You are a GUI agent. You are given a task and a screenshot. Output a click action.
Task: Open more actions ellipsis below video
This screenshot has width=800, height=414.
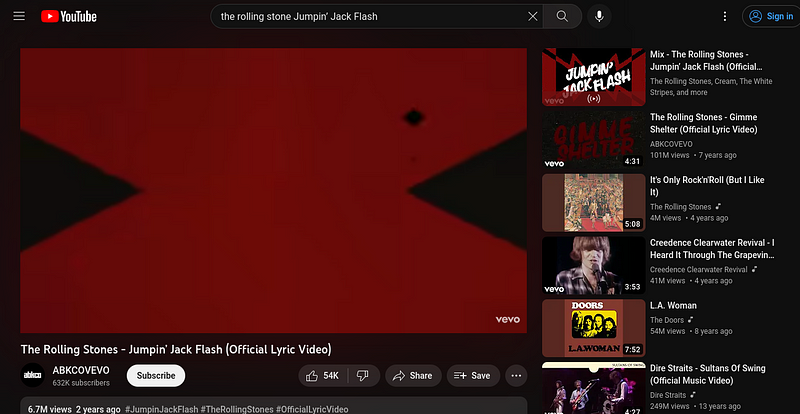point(516,376)
